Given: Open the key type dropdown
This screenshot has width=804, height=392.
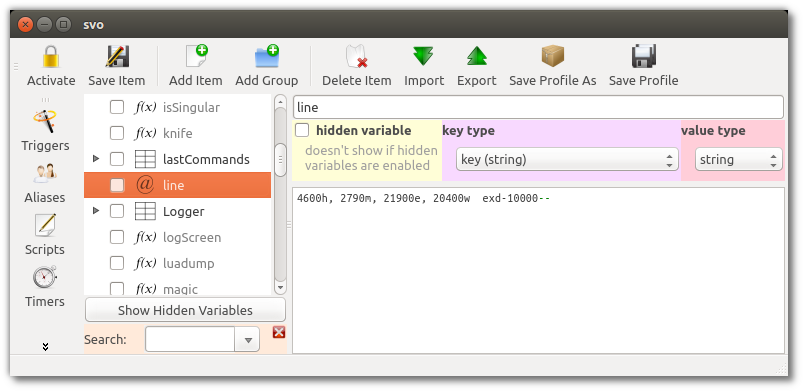Looking at the screenshot, I should tap(567, 160).
